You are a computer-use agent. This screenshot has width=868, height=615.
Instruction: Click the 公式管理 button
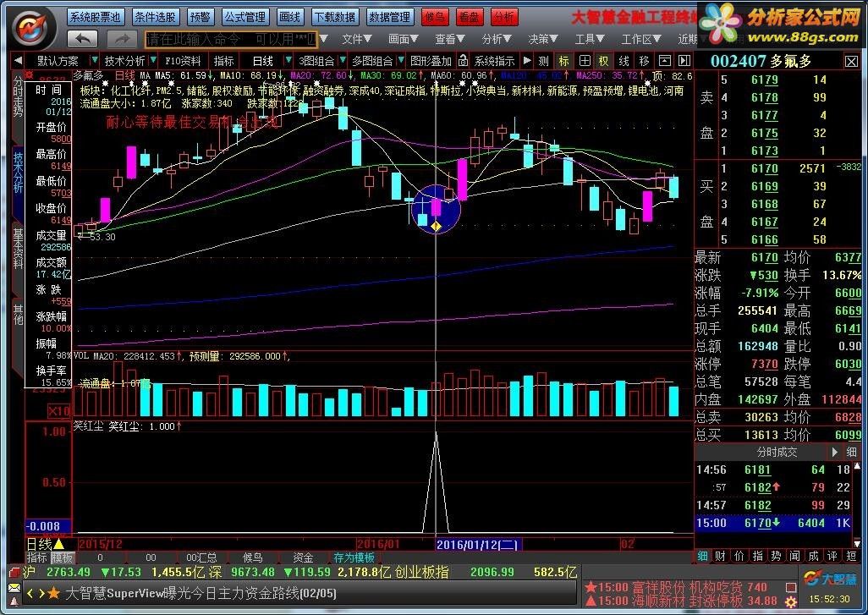(244, 17)
